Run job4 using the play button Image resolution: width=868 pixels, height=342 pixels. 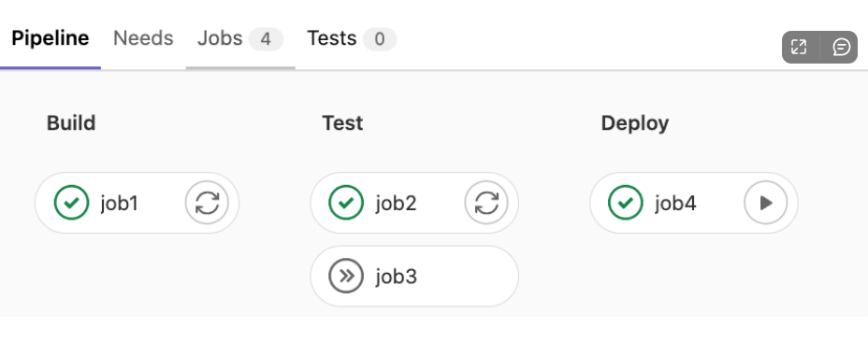pyautogui.click(x=766, y=203)
